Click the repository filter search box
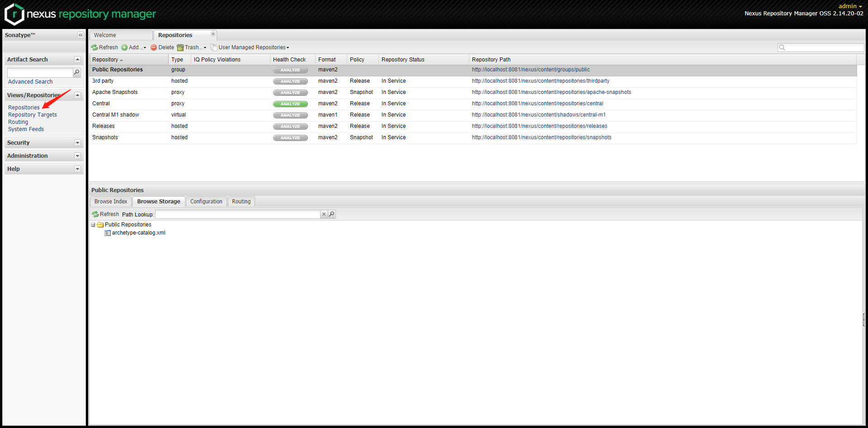The height and width of the screenshot is (428, 868). coord(821,47)
